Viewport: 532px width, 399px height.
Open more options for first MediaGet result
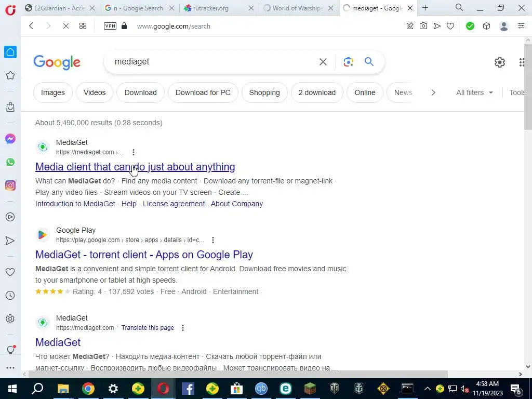pyautogui.click(x=134, y=152)
